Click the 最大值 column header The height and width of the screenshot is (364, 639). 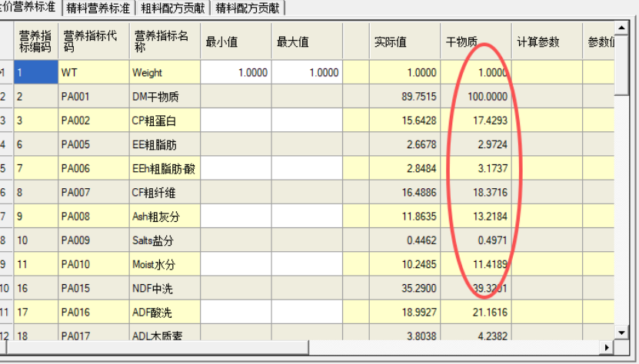click(x=308, y=41)
